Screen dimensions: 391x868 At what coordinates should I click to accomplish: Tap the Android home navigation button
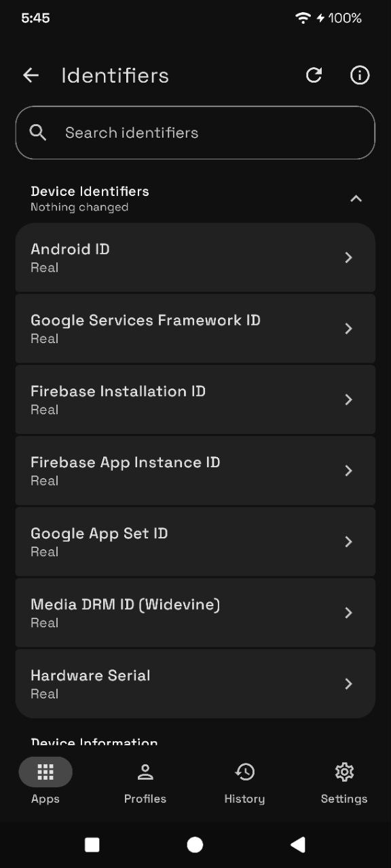pos(195,844)
